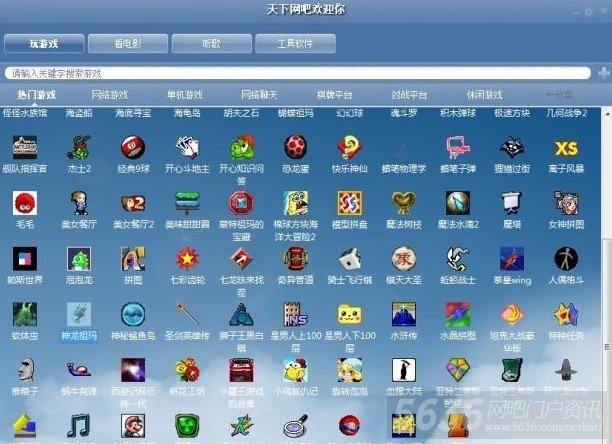
Task: Open the 小鸡复仇记 yellow chicken icon
Action: click(x=295, y=370)
